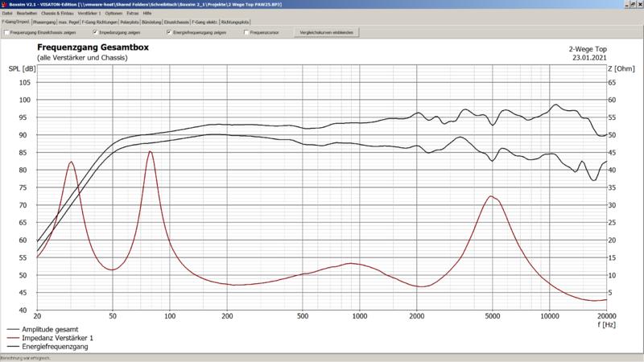Show the Polarplots tab
Viewport: 644px width, 362px height.
(131, 22)
